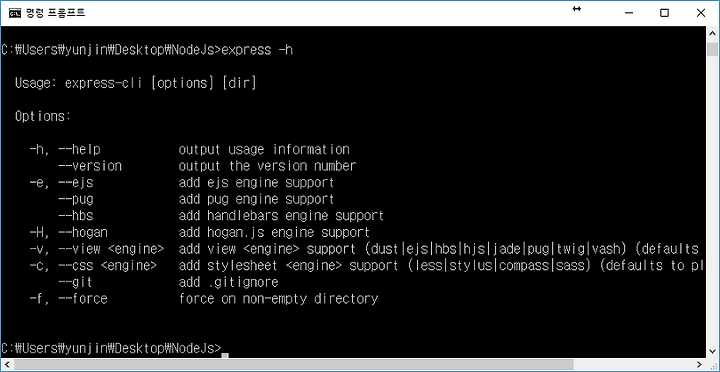Click the vertical scrollbar thumb
The height and width of the screenshot is (372, 720).
tap(712, 48)
